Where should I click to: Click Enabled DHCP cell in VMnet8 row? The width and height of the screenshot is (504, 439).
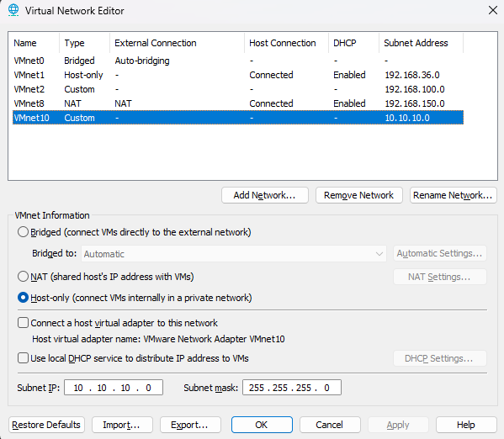(349, 103)
